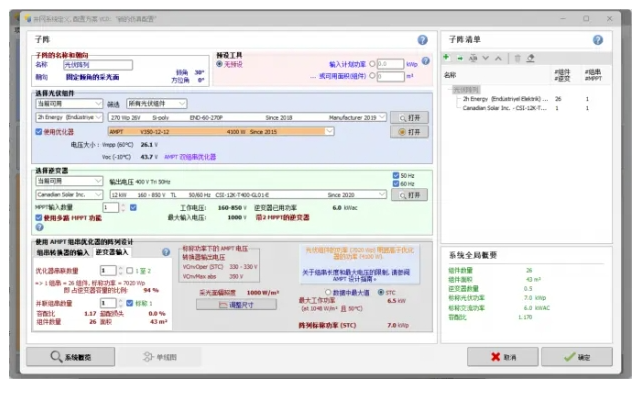Click sub-array name field (光伏阵列)
Screen dimensions: 642x394
[x=98, y=65]
